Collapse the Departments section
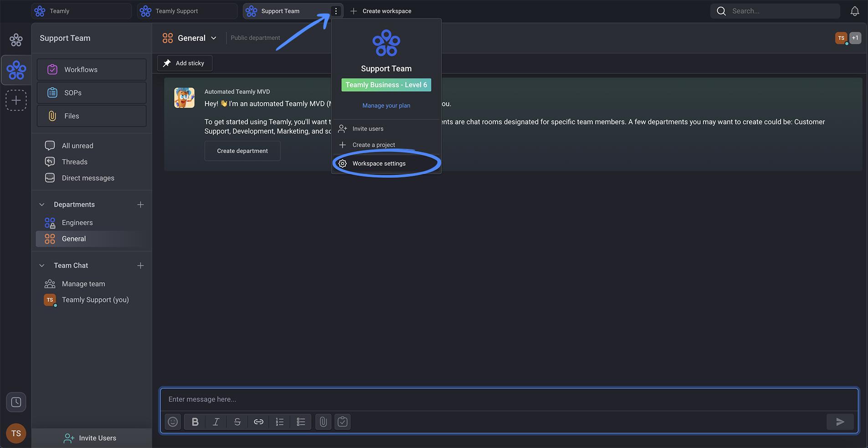Image resolution: width=868 pixels, height=448 pixels. click(x=42, y=205)
